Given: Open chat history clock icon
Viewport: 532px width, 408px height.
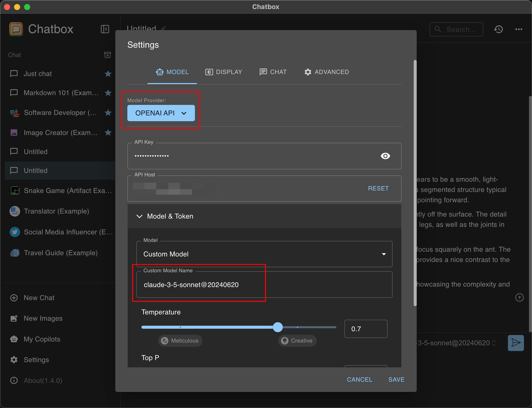Looking at the screenshot, I should coord(498,29).
